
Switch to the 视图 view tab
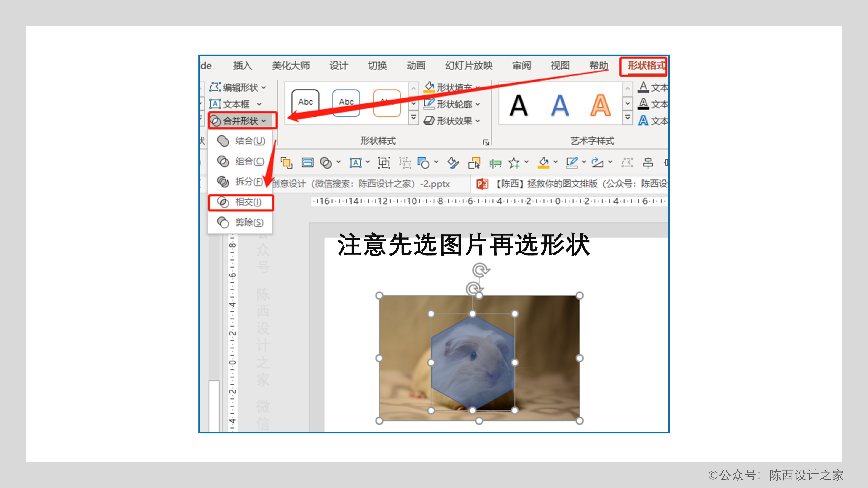click(560, 65)
